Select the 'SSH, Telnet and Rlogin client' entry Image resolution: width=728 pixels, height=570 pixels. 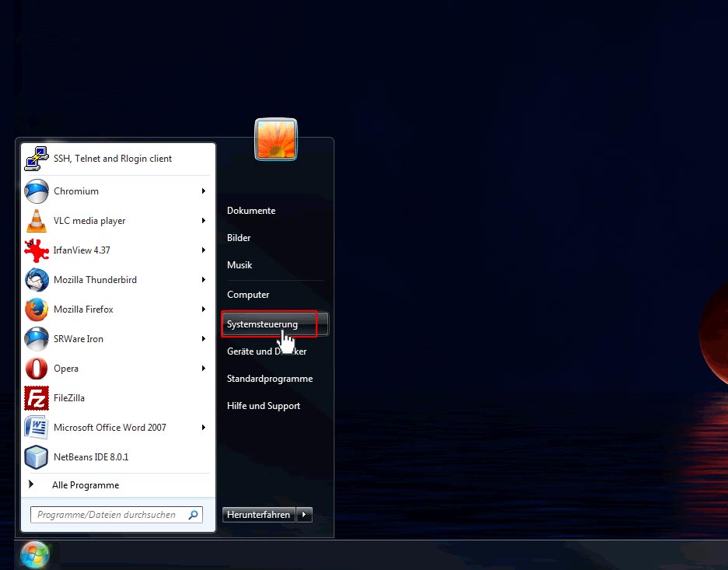(113, 159)
